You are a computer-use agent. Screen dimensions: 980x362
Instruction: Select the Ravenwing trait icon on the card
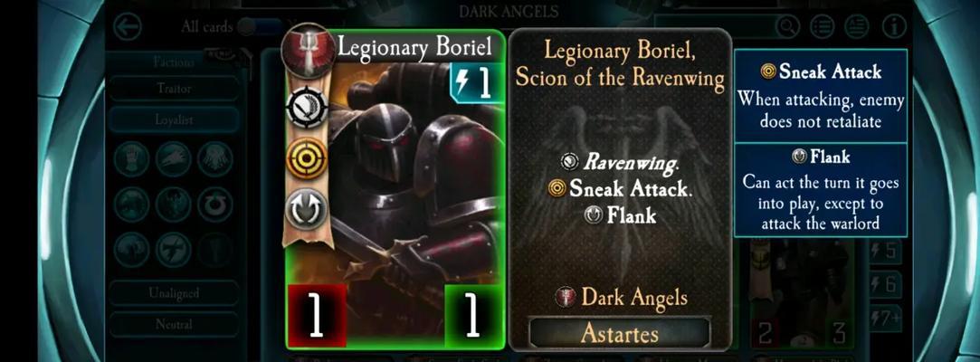[307, 108]
